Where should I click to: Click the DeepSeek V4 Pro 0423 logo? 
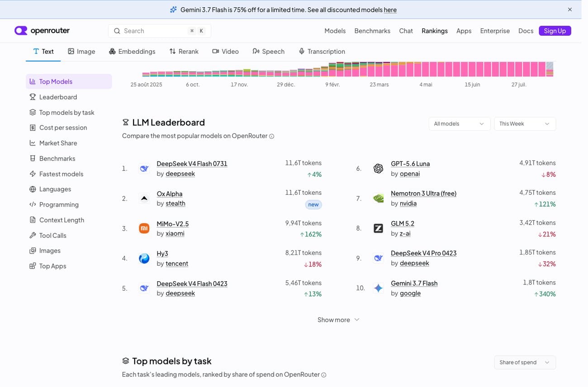(379, 258)
